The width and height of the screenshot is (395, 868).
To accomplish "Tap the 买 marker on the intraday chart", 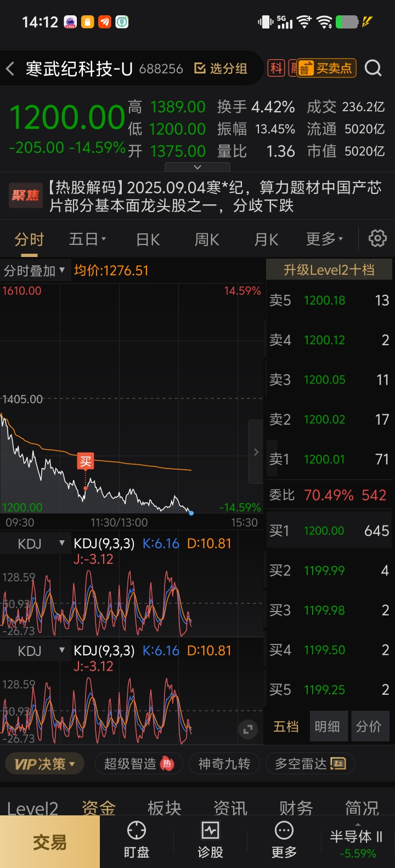I will 86,461.
